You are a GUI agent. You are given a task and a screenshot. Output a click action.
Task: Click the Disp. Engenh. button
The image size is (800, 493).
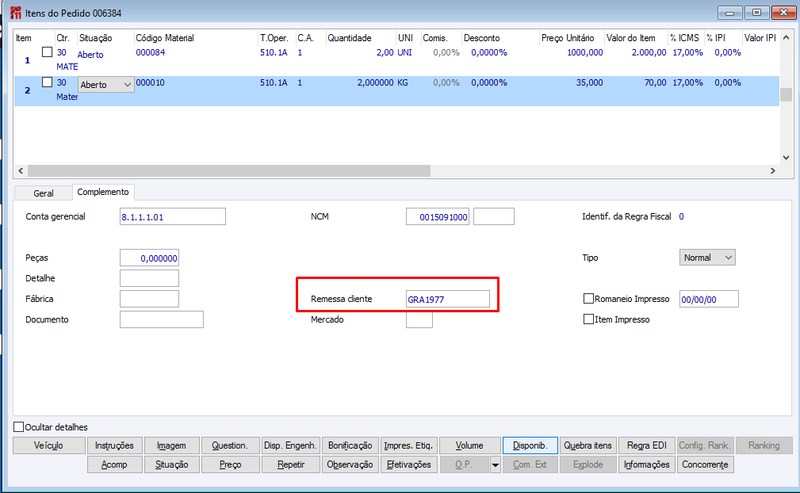pos(291,446)
